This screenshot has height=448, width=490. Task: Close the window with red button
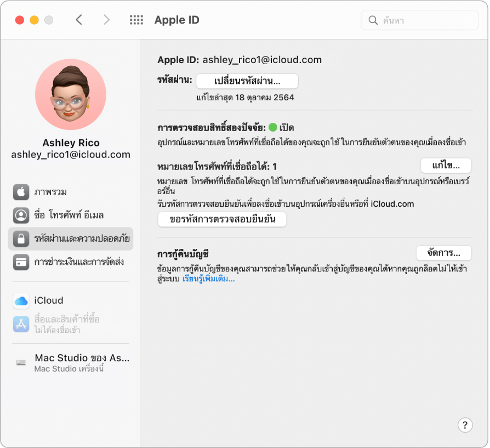point(20,20)
